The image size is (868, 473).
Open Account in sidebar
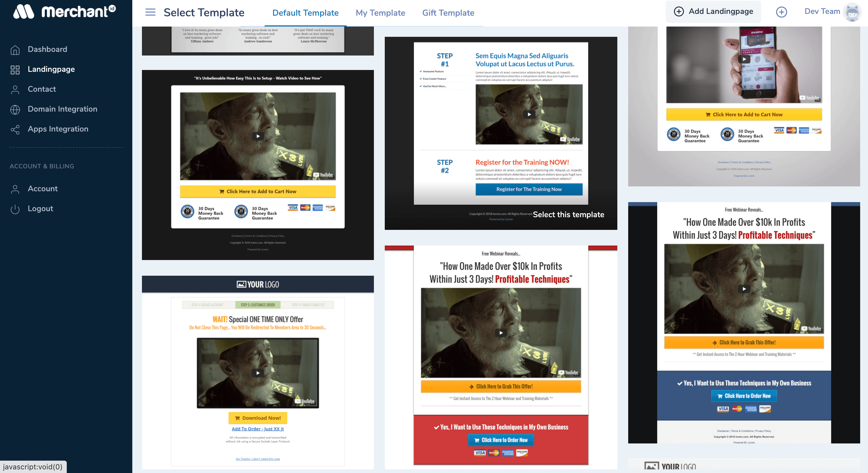[x=43, y=189]
